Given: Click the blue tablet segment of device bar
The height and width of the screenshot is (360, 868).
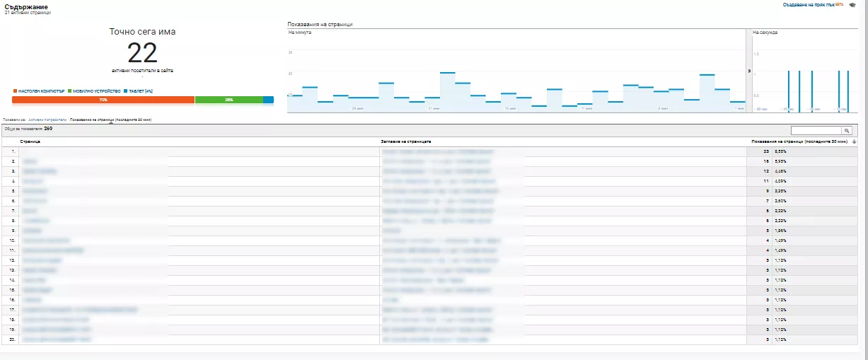Looking at the screenshot, I should pos(268,100).
